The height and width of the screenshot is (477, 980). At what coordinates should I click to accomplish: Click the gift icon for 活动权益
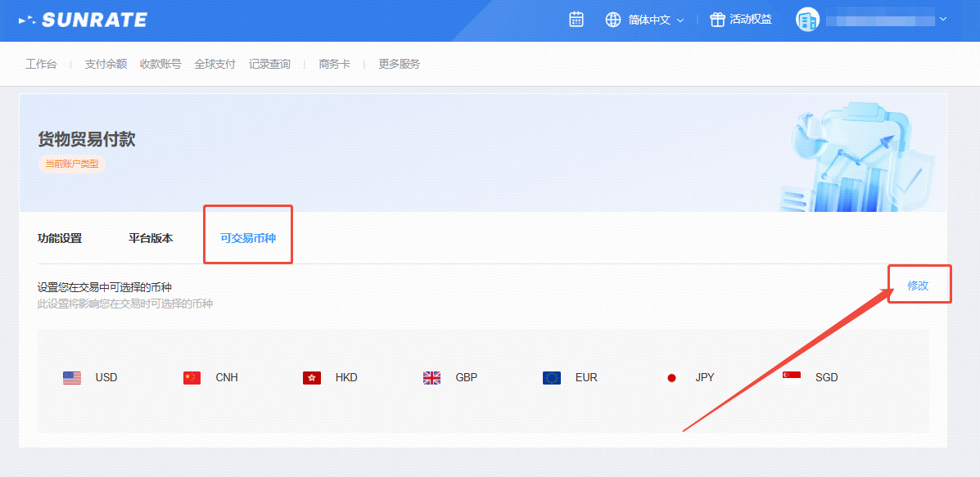tap(717, 20)
